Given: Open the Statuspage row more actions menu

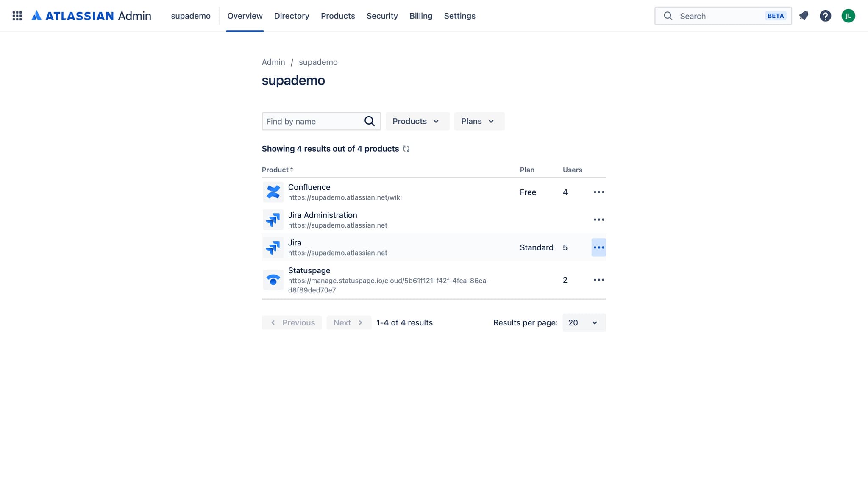Looking at the screenshot, I should point(598,280).
